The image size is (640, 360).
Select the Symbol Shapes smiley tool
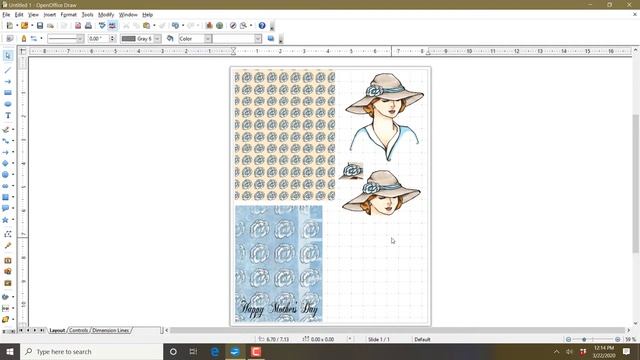(5, 175)
